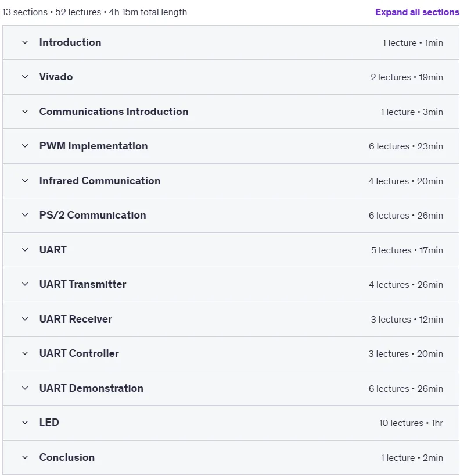Select the UART Receiver section title
This screenshot has height=476, width=460.
(76, 319)
